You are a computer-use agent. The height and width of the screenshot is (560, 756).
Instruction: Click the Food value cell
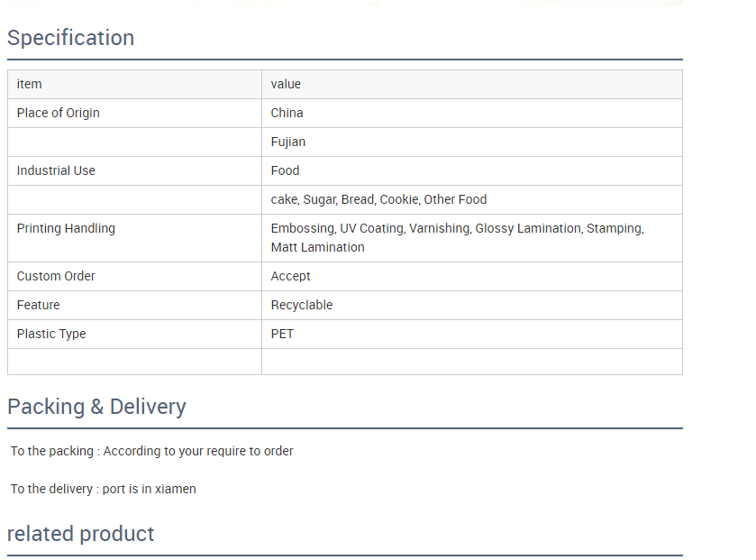[x=285, y=170]
